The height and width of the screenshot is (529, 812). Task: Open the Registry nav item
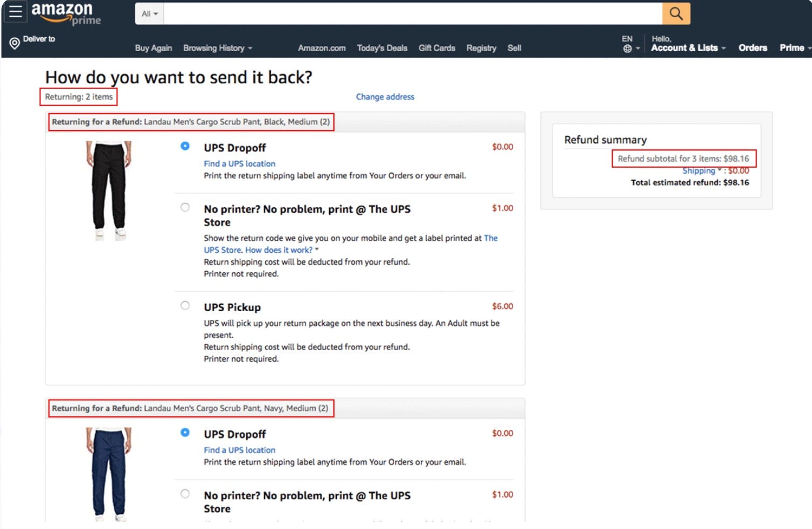tap(481, 48)
